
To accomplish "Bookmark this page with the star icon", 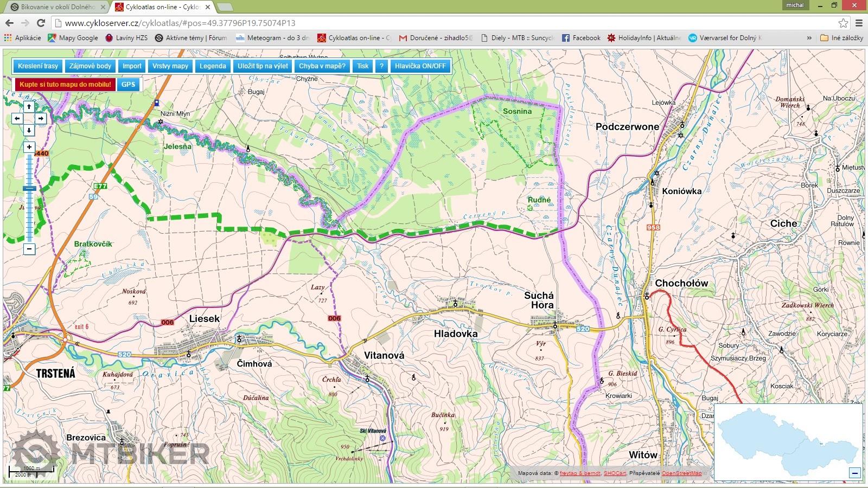I will coord(843,23).
